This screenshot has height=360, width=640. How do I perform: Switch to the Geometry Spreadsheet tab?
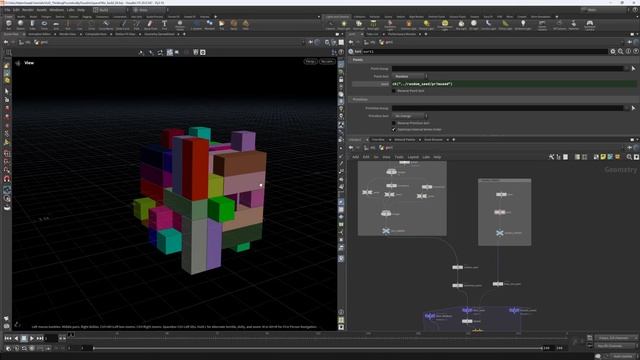point(159,34)
